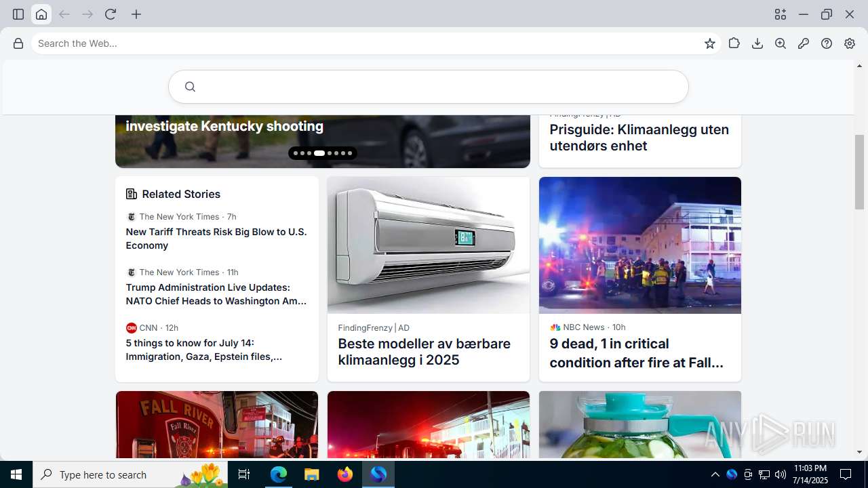Open the taskbar clock showing 11:03 PM
Image resolution: width=868 pixels, height=488 pixels.
[x=810, y=474]
